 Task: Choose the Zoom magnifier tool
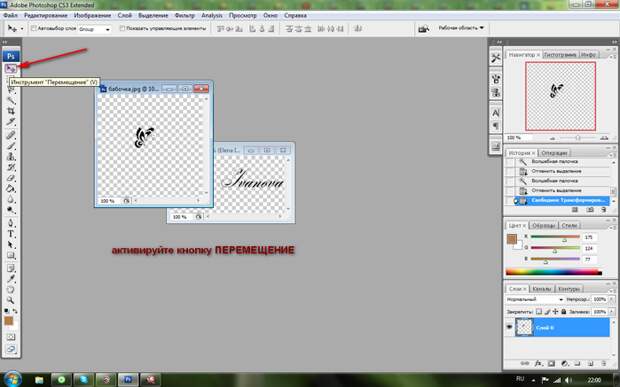[x=11, y=300]
